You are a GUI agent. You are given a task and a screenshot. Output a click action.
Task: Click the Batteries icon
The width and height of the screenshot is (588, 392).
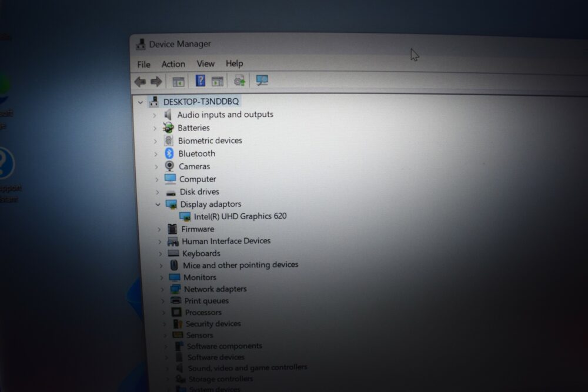pyautogui.click(x=168, y=128)
